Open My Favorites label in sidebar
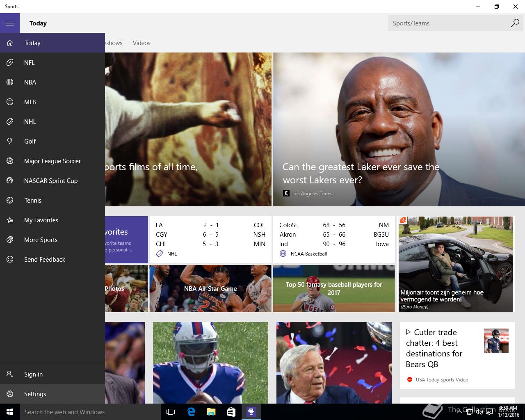The width and height of the screenshot is (525, 420). point(41,220)
